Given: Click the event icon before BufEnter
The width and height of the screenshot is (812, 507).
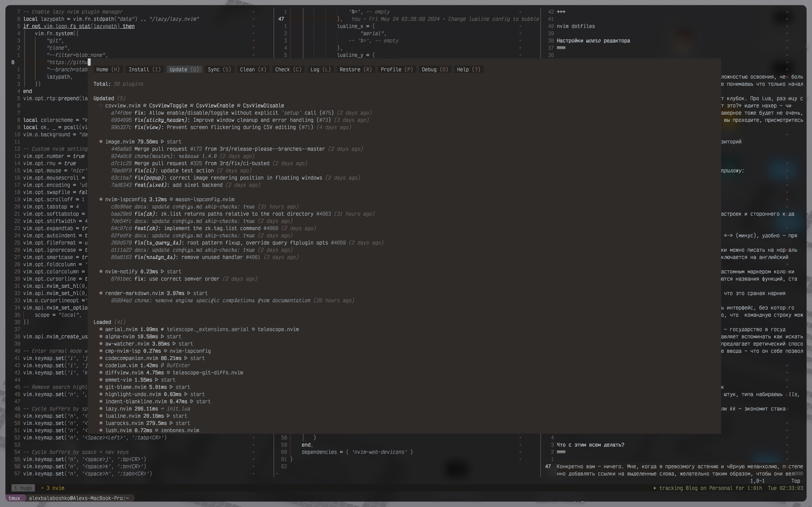Looking at the screenshot, I should pos(162,366).
